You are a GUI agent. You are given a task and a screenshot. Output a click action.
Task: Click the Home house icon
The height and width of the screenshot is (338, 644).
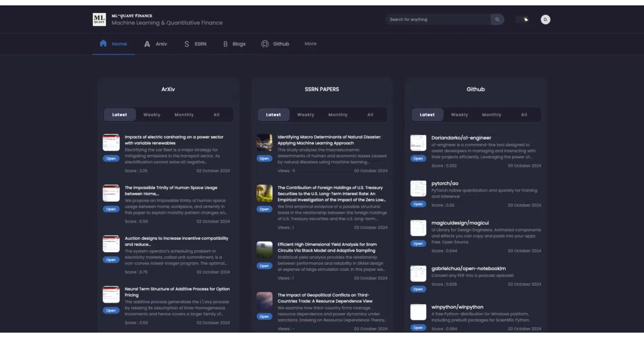click(104, 43)
